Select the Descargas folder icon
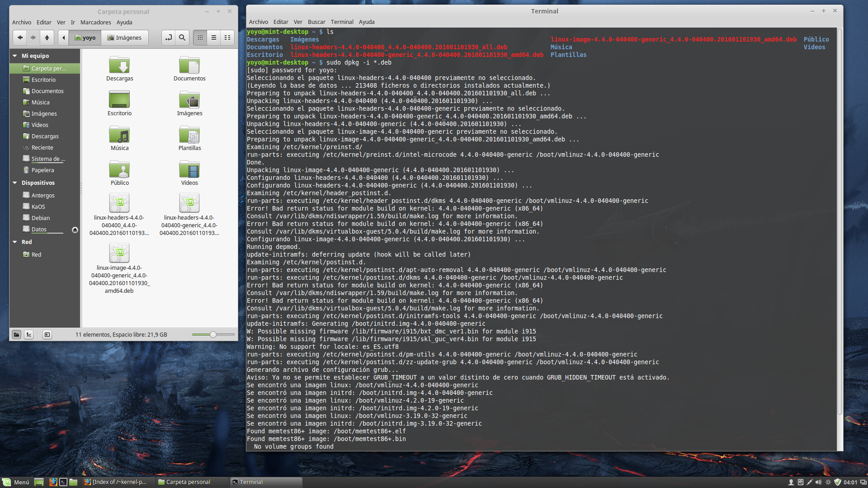Image resolution: width=868 pixels, height=488 pixels. (x=119, y=66)
